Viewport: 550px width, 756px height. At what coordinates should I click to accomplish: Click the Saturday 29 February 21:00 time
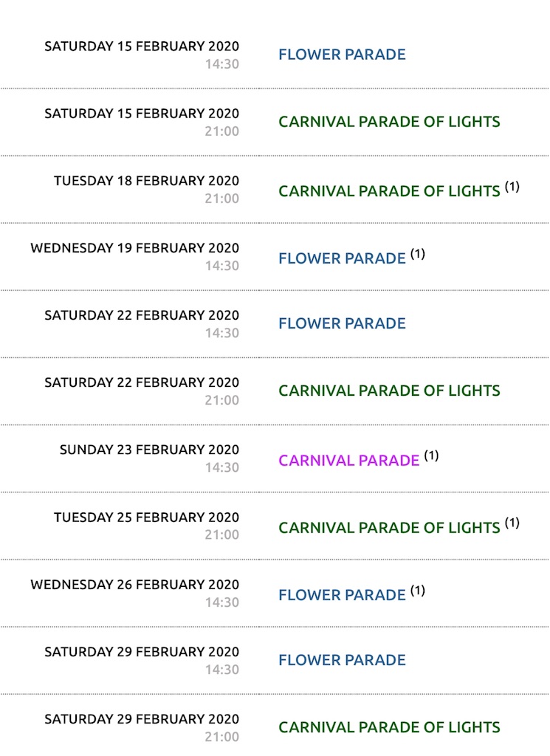click(x=221, y=737)
